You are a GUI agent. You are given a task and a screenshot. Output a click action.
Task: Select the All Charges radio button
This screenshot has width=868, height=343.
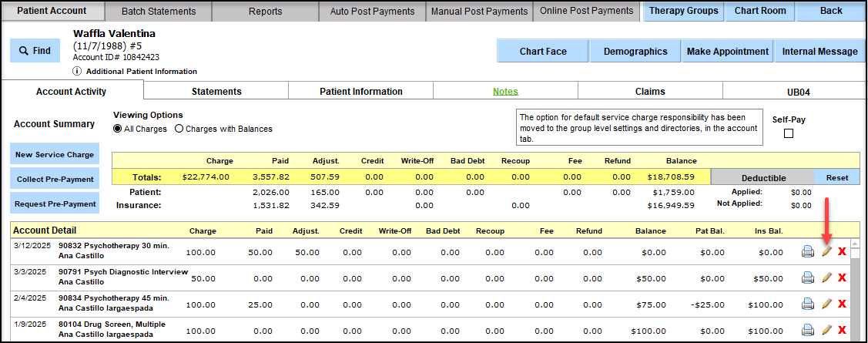click(118, 129)
